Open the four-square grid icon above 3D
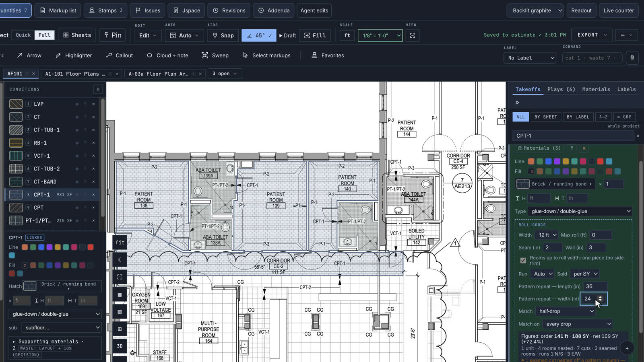The image size is (644, 362). (120, 329)
